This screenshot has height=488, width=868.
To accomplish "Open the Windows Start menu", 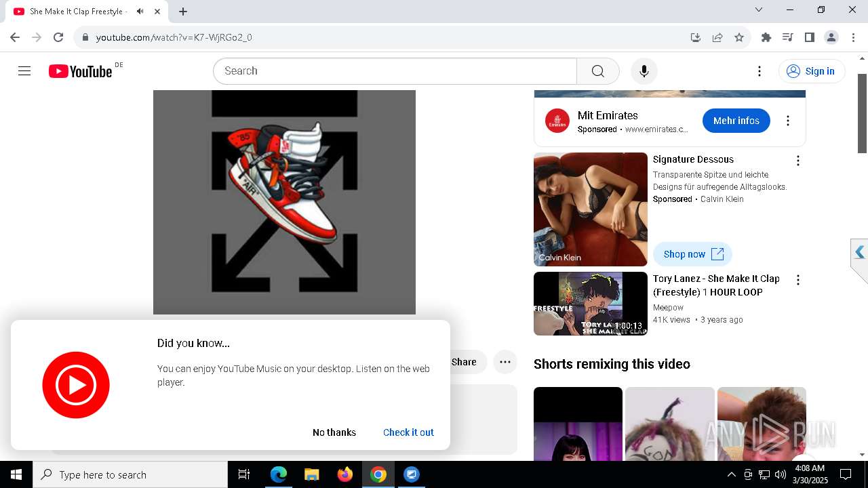I will point(16,474).
